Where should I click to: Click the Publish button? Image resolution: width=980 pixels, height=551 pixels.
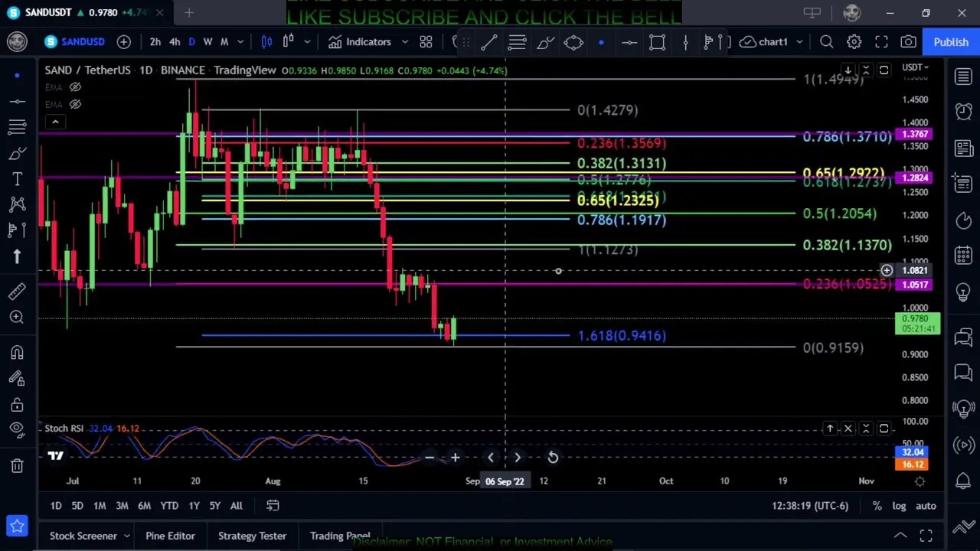[x=950, y=42]
